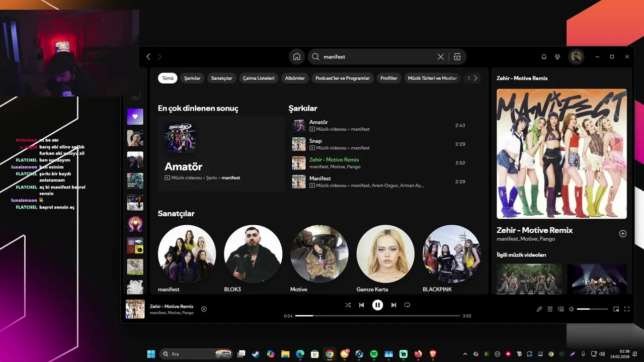Open Windows Start menu
This screenshot has width=644, height=362.
tap(151, 354)
